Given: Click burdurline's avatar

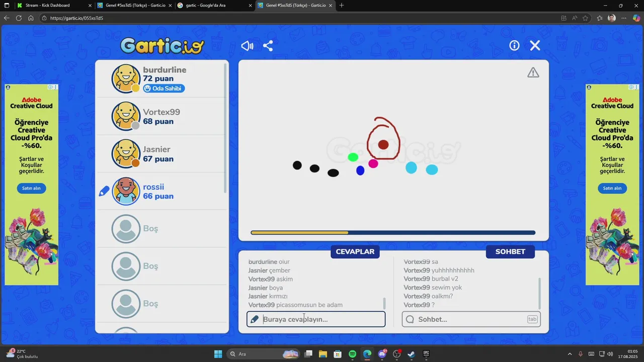Looking at the screenshot, I should [126, 78].
